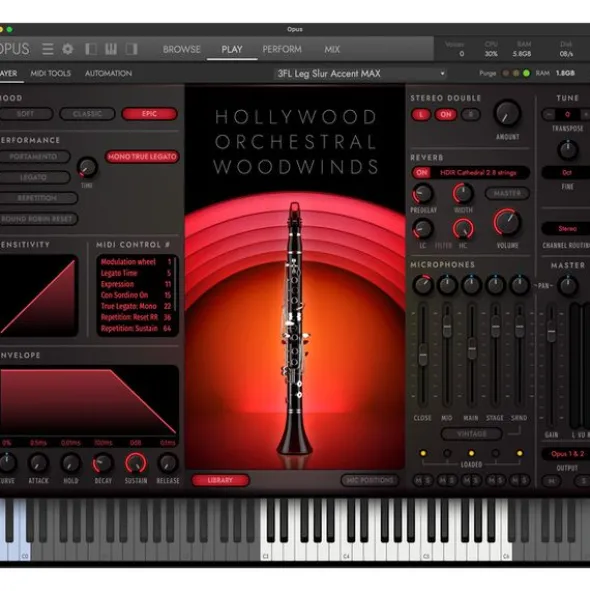Screen dimensions: 590x591
Task: Click the reverb HC filter knob
Action: (463, 229)
